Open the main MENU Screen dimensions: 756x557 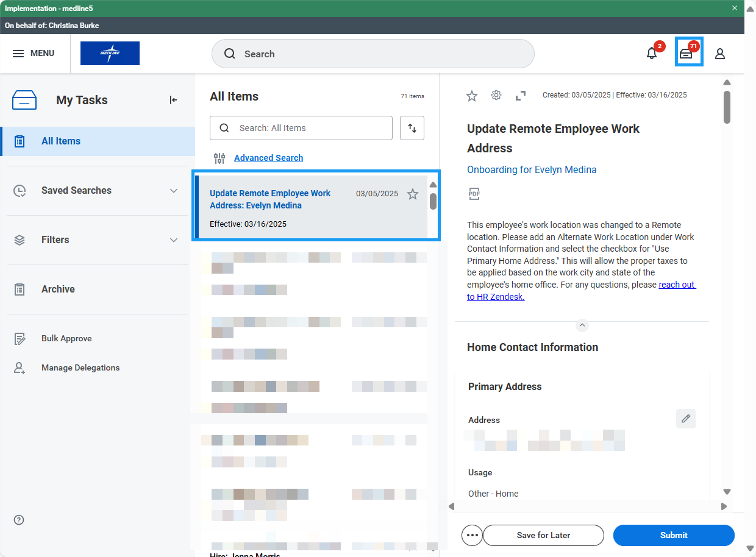pyautogui.click(x=34, y=54)
